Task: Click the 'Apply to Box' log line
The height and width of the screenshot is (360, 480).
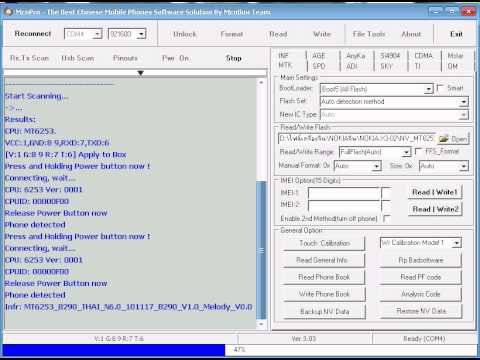Action: pyautogui.click(x=66, y=155)
